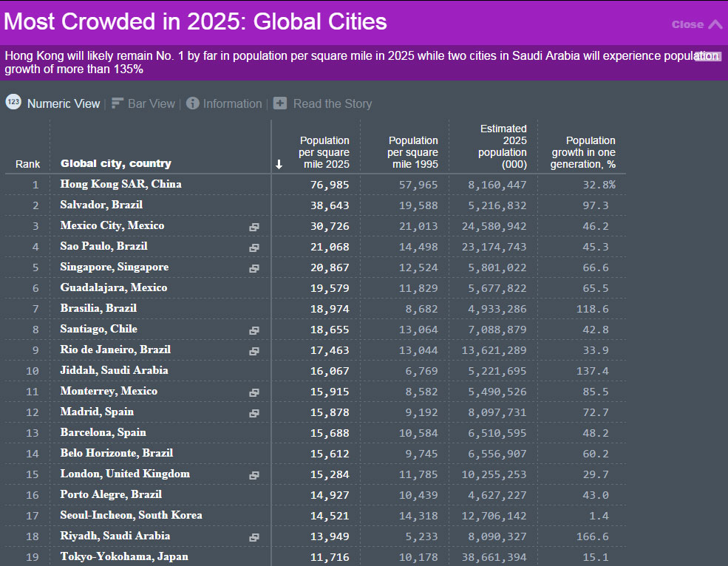Sort by Population growth in one generation
The image size is (728, 566).
point(584,152)
